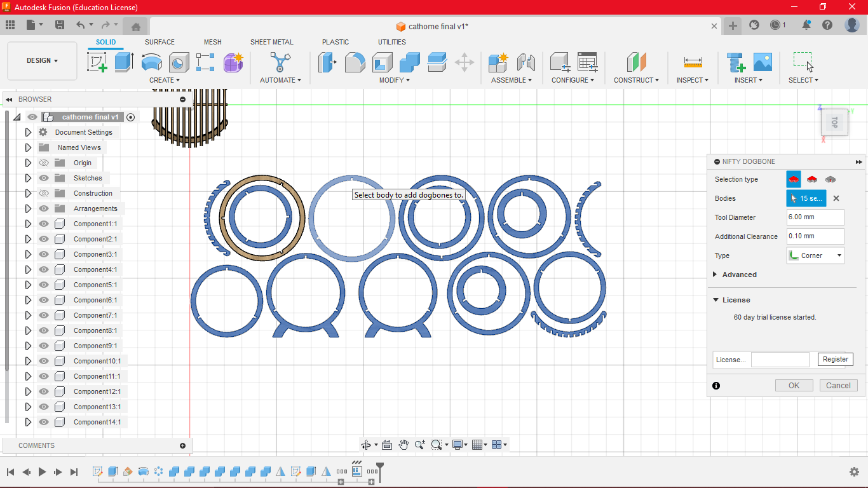Open the ASSEMBLE menu

pos(512,80)
